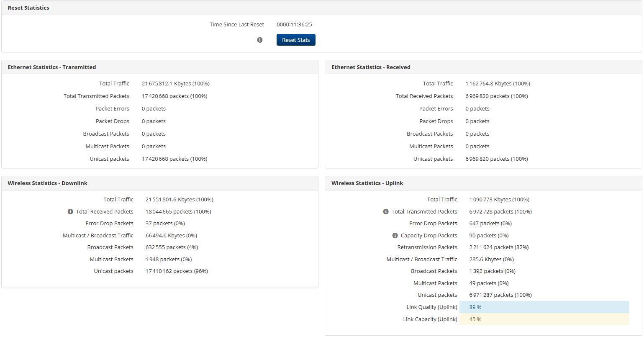The image size is (644, 337).
Task: Click Downlink Error Drop Packets value
Action: coord(165,223)
